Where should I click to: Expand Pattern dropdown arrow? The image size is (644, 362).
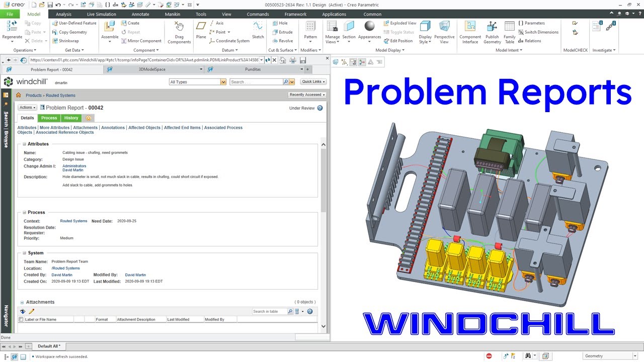point(310,42)
